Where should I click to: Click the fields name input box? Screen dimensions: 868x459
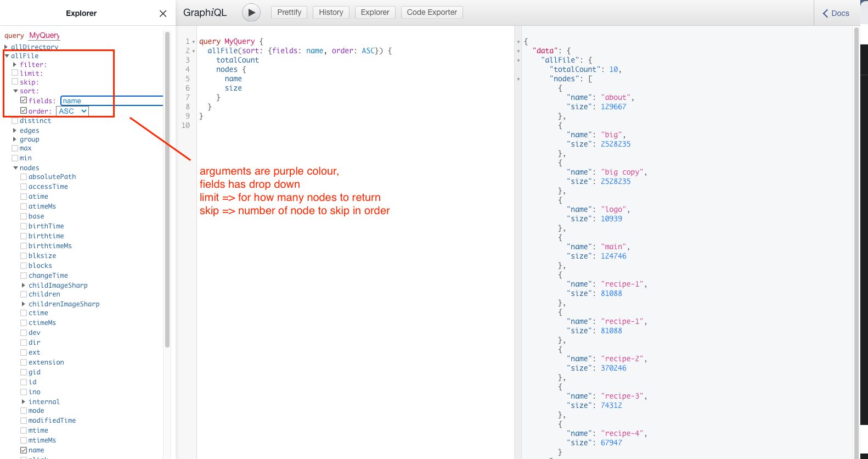[x=112, y=100]
